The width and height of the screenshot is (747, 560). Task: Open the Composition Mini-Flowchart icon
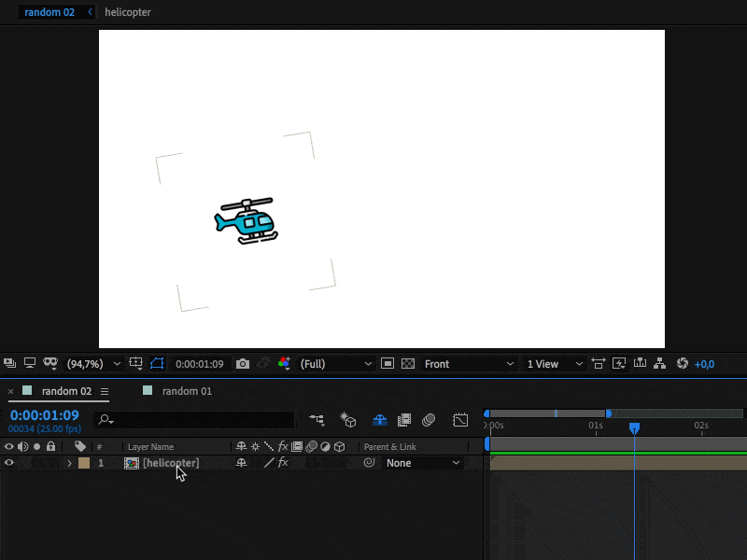(x=317, y=420)
